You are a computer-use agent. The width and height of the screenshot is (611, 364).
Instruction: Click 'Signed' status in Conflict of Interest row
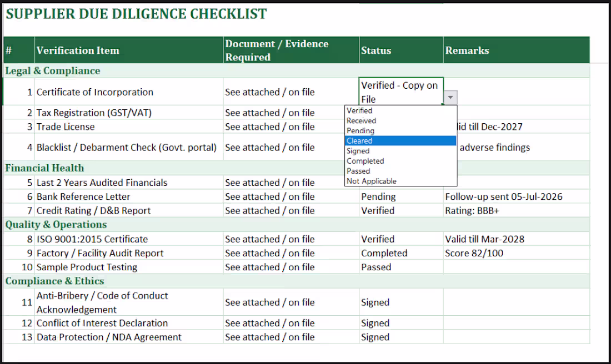pyautogui.click(x=401, y=323)
